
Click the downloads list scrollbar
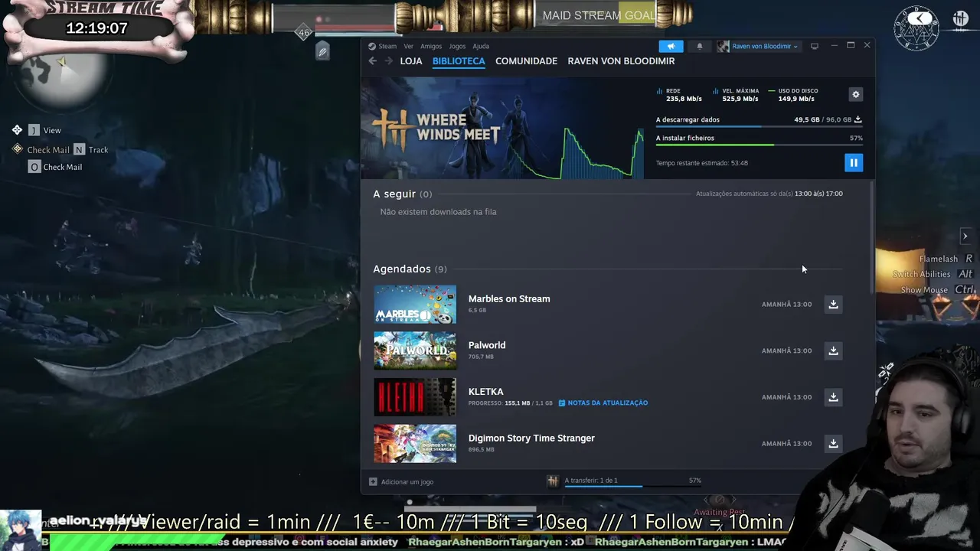pos(871,237)
